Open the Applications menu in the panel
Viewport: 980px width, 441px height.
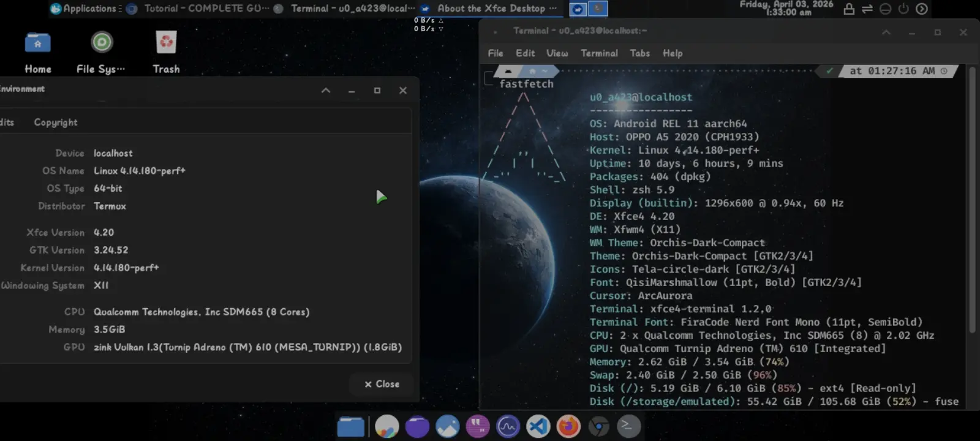(x=85, y=9)
